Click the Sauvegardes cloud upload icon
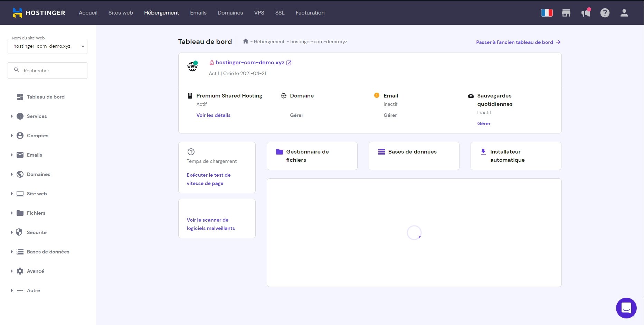Viewport: 644px width, 325px height. pos(471,96)
